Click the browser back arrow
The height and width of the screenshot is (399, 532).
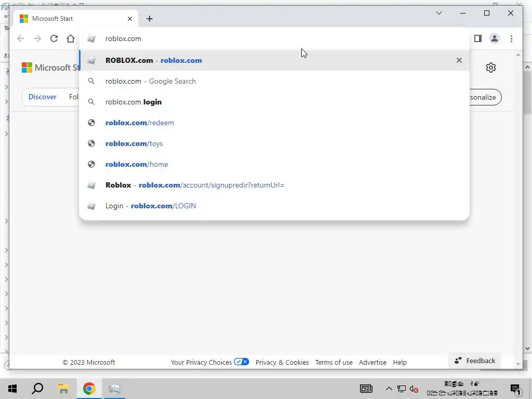[21, 38]
